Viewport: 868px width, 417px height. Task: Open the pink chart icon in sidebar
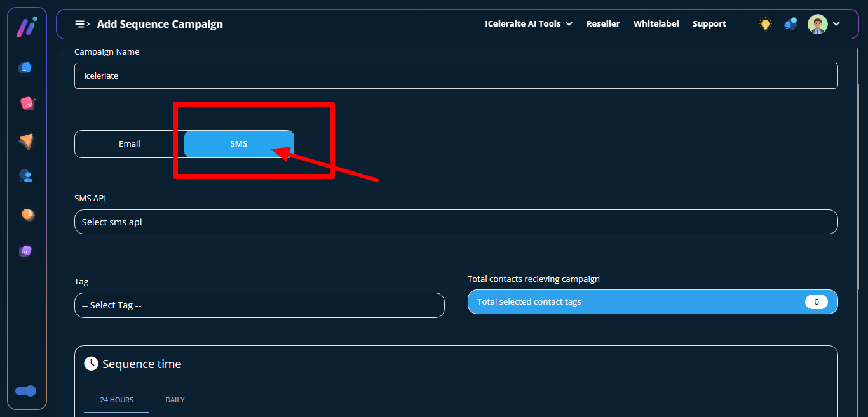coord(27,103)
